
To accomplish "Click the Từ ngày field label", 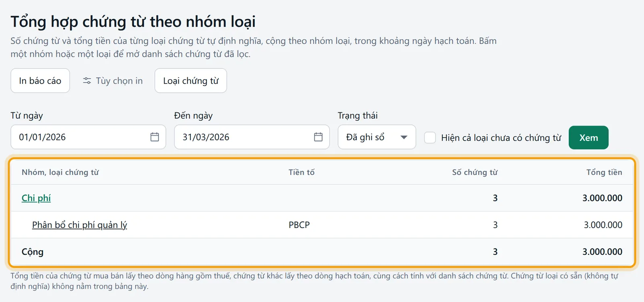I will (27, 116).
